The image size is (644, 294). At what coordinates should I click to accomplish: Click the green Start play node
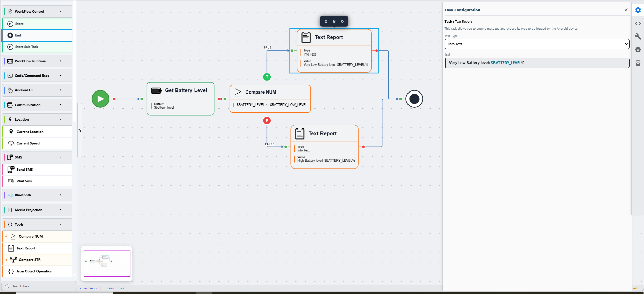[x=100, y=99]
